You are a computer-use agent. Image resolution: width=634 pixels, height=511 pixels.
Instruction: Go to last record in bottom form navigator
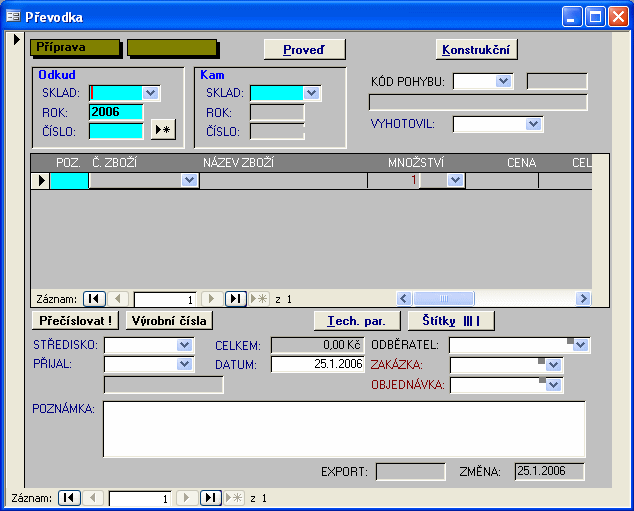211,498
